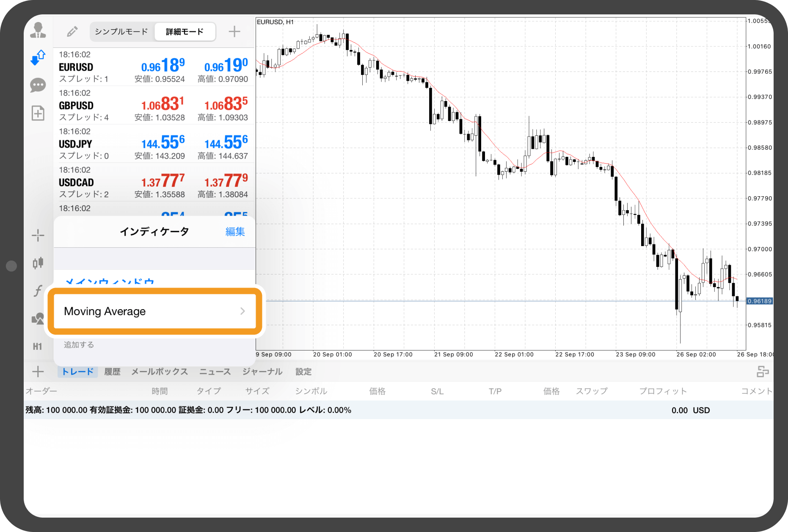Tap EURUSD ask price 0.96190

click(226, 66)
